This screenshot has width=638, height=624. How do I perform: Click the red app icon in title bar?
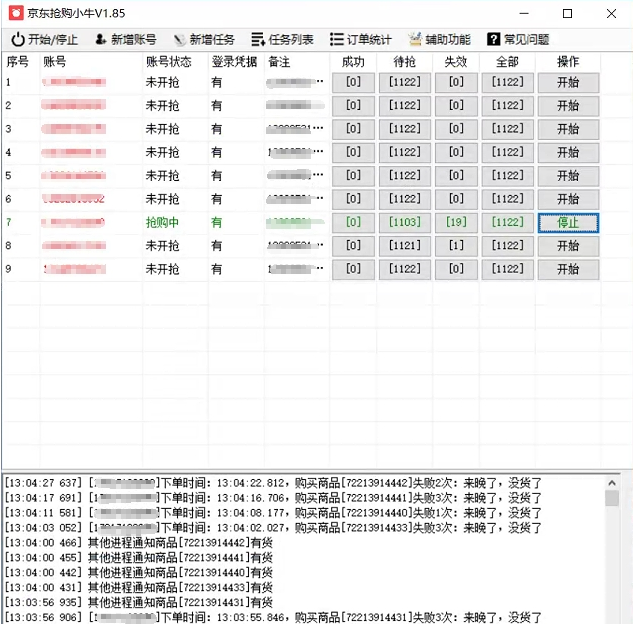click(16, 13)
